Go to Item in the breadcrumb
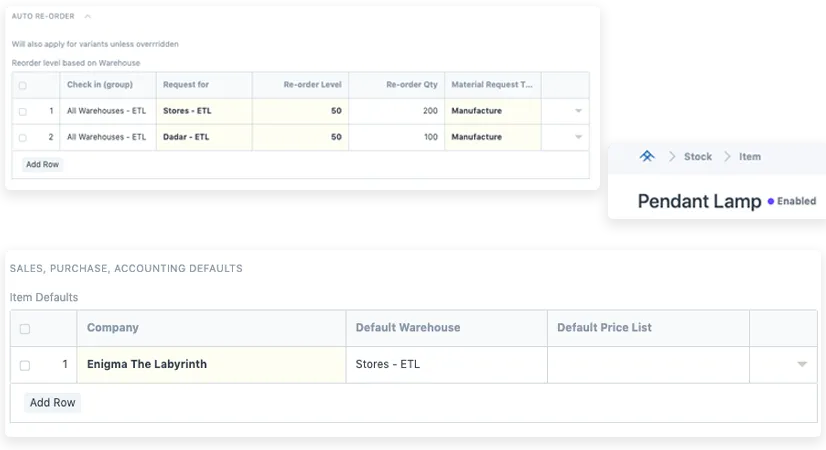The image size is (826, 450). point(750,157)
